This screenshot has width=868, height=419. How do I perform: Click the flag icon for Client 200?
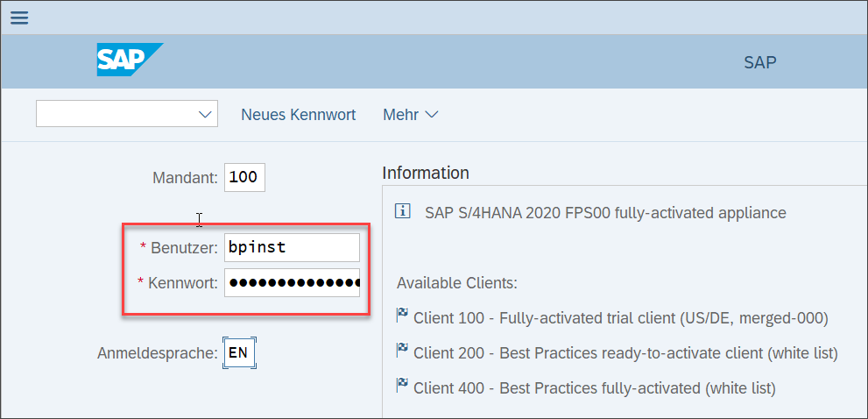402,351
